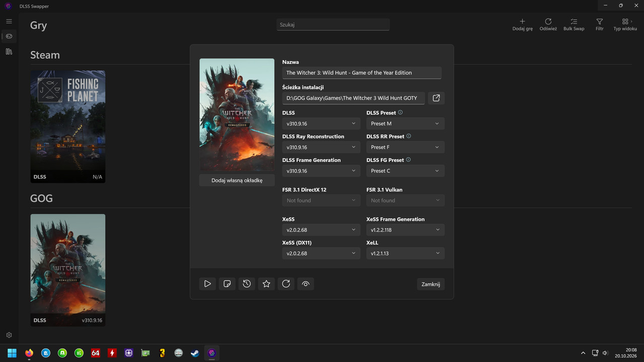Open the Filtr toolbar item
Viewport: 644px width, 362px height.
tap(599, 25)
